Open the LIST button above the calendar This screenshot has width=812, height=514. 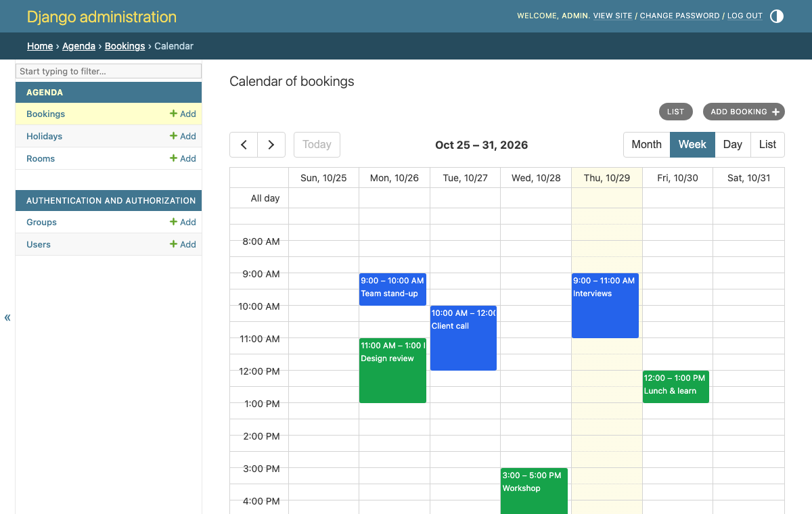(675, 112)
